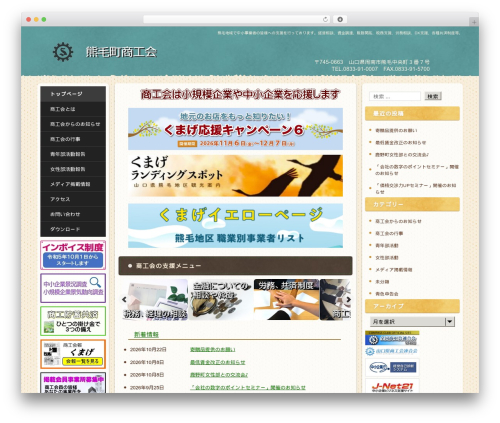The image size is (500, 423).
Task: Open the black 商工会の行事 sidebar menu item
Action: click(x=73, y=139)
